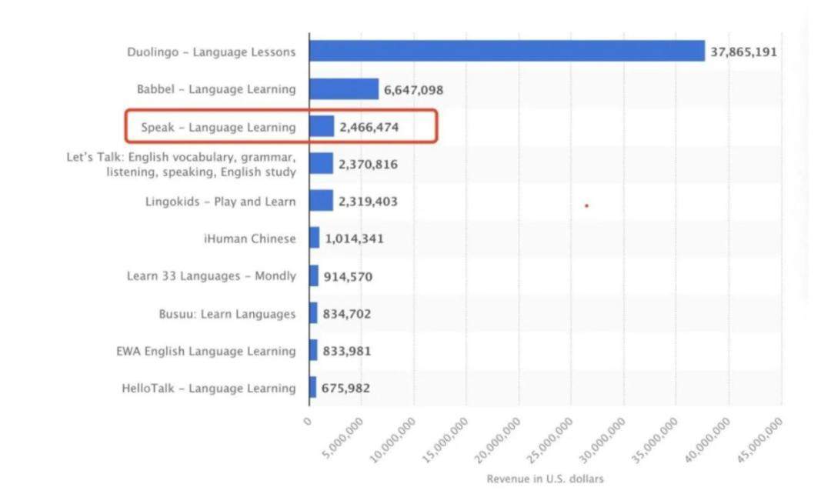The width and height of the screenshot is (831, 504).
Task: Select the 'Let's Talk: English vocabulary' label
Action: [182, 165]
